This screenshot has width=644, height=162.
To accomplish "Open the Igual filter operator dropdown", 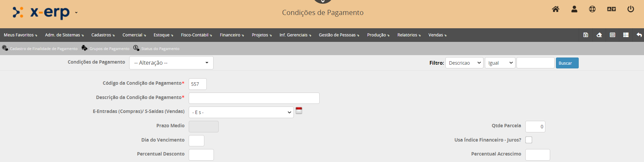I will click(500, 63).
